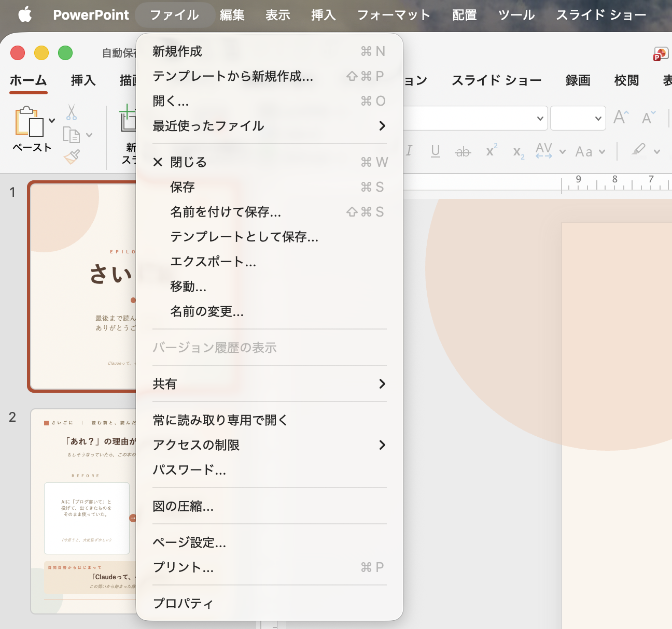The width and height of the screenshot is (672, 629).
Task: Open the Paste options dropdown arrow
Action: pos(52,121)
